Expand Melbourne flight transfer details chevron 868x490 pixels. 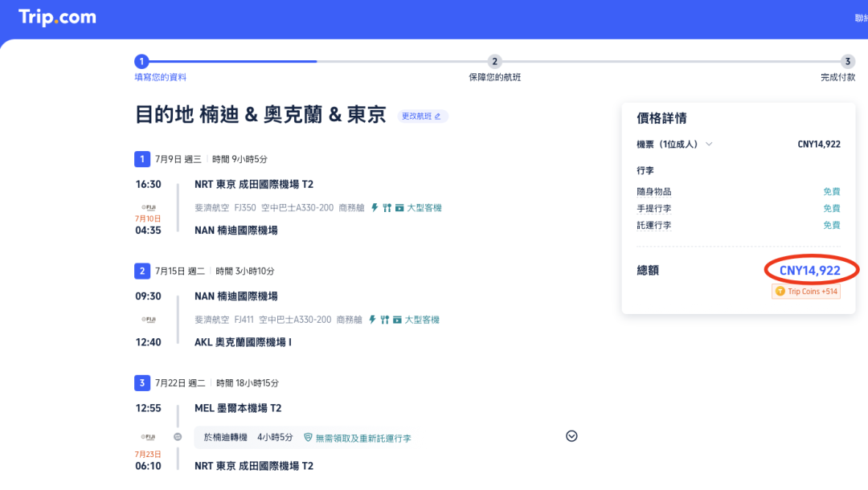coord(572,436)
